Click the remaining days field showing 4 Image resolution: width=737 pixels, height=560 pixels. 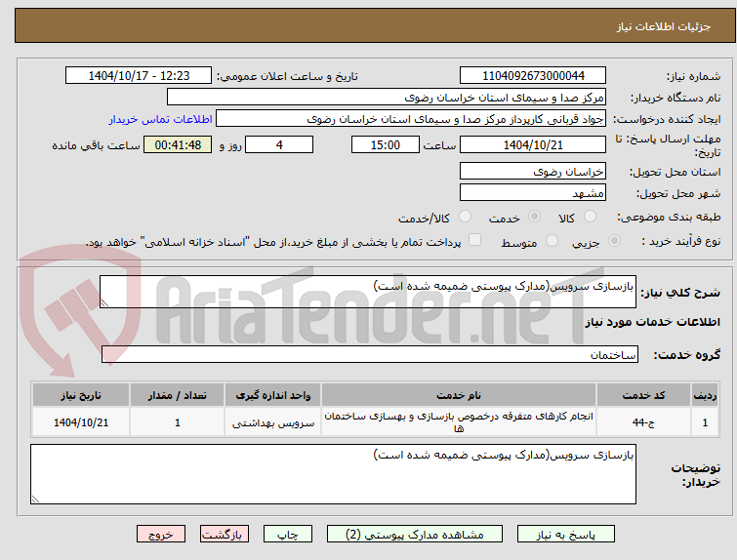279,144
